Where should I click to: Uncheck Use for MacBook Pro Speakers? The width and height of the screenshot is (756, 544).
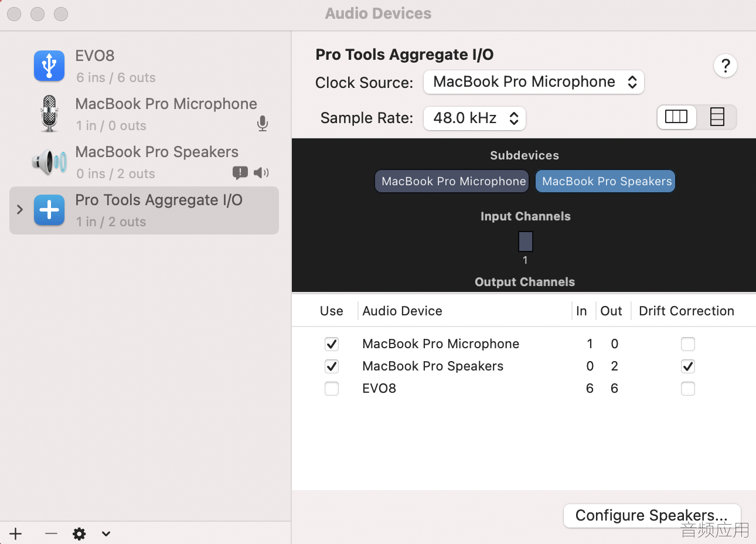click(332, 366)
